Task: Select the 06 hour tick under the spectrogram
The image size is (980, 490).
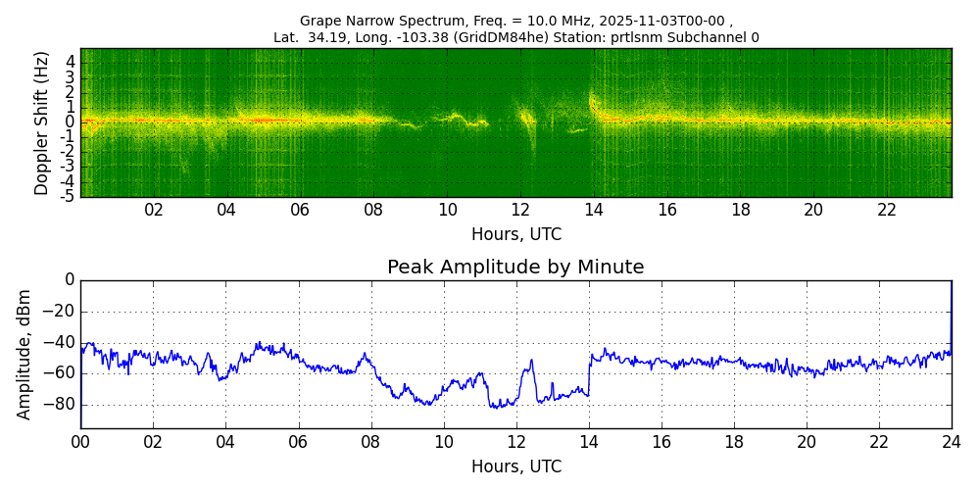Action: [x=300, y=210]
